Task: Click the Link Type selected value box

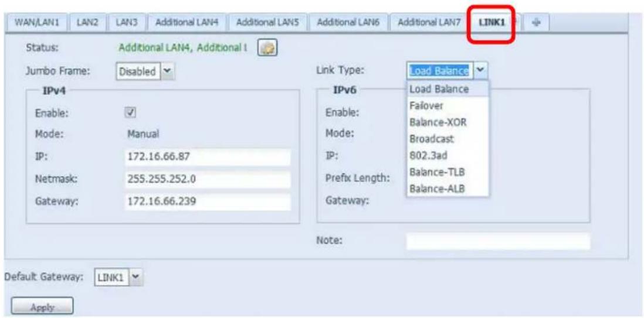Action: [440, 71]
